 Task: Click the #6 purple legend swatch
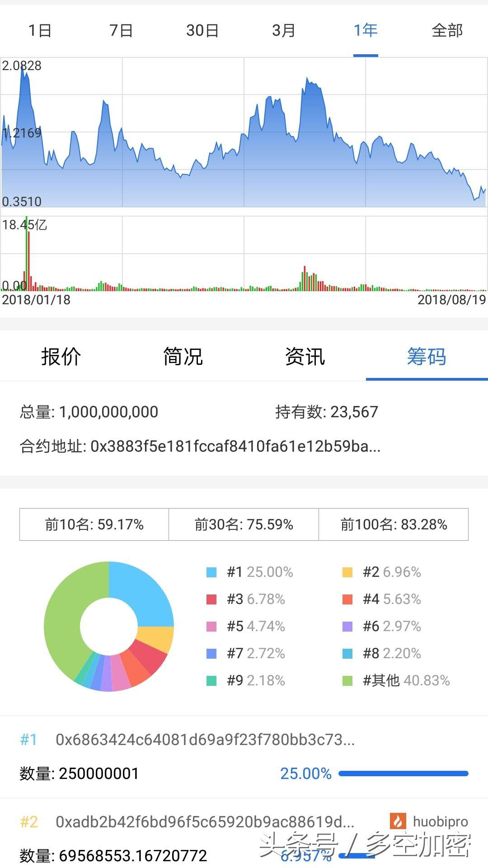(x=347, y=627)
